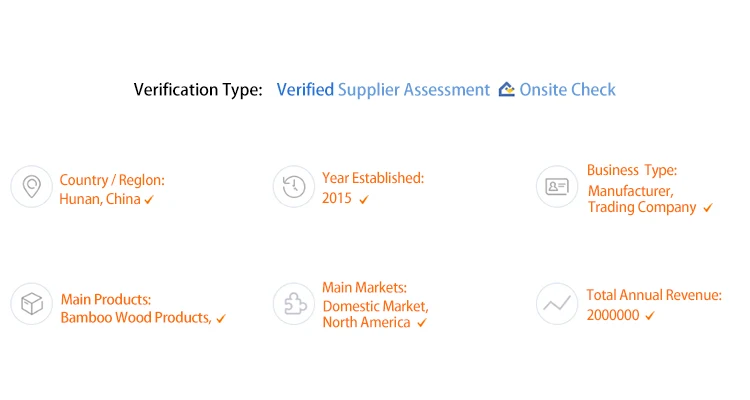This screenshot has height=400, width=750.
Task: Select the Country / Region label
Action: (x=112, y=180)
